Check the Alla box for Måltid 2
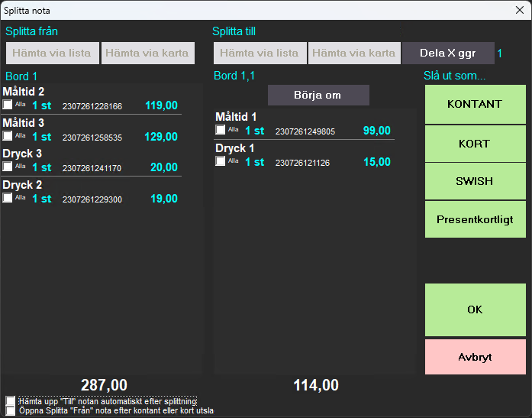 (x=8, y=105)
